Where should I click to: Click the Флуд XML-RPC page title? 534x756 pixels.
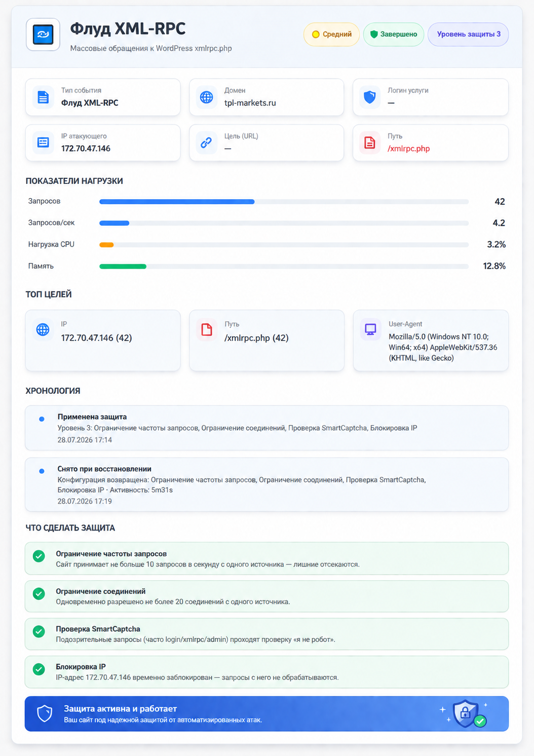click(128, 29)
